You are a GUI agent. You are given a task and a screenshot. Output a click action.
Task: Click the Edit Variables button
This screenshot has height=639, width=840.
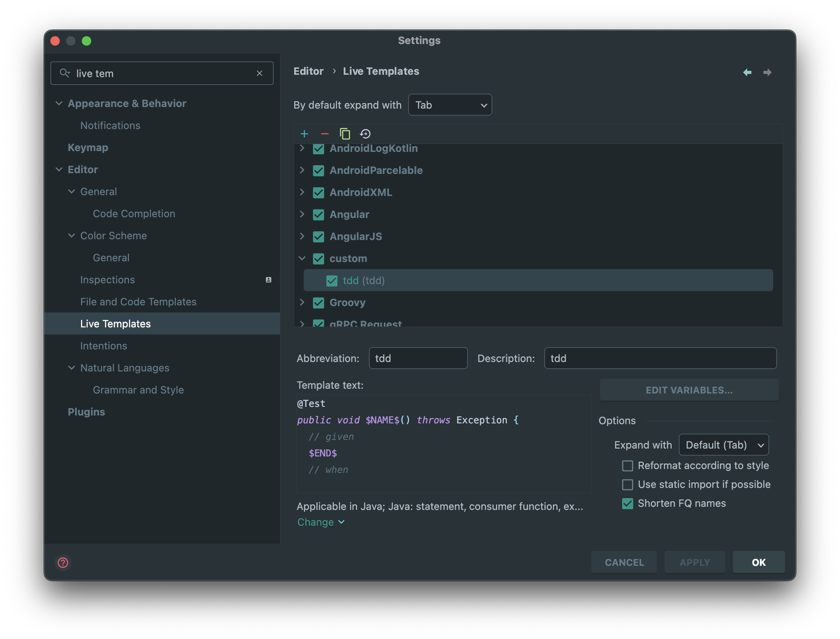tap(689, 390)
